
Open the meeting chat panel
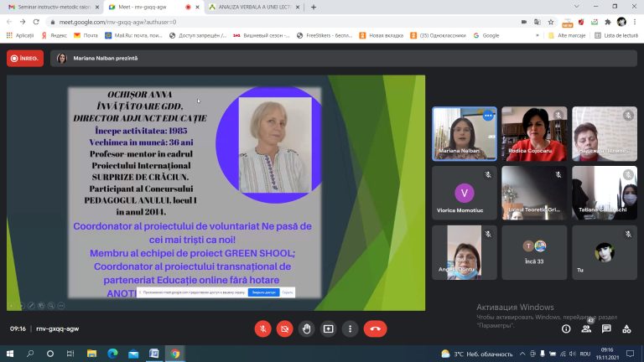(x=606, y=328)
